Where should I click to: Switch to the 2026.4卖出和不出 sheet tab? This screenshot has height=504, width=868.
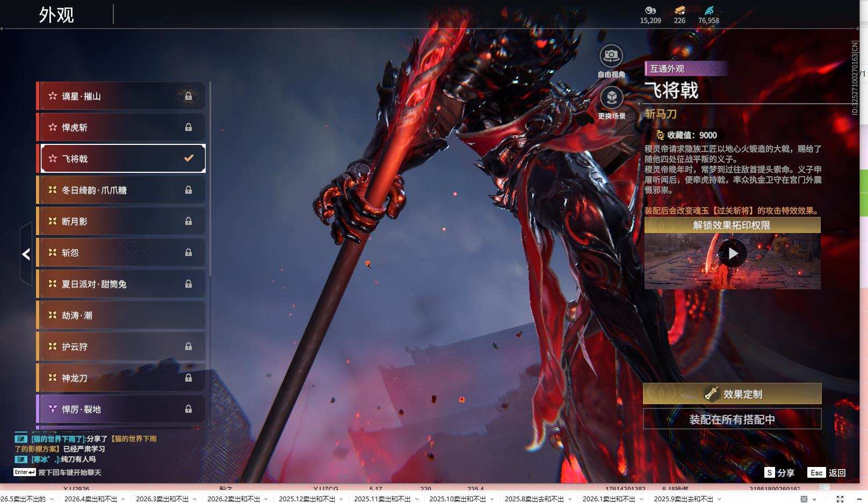tap(91, 499)
